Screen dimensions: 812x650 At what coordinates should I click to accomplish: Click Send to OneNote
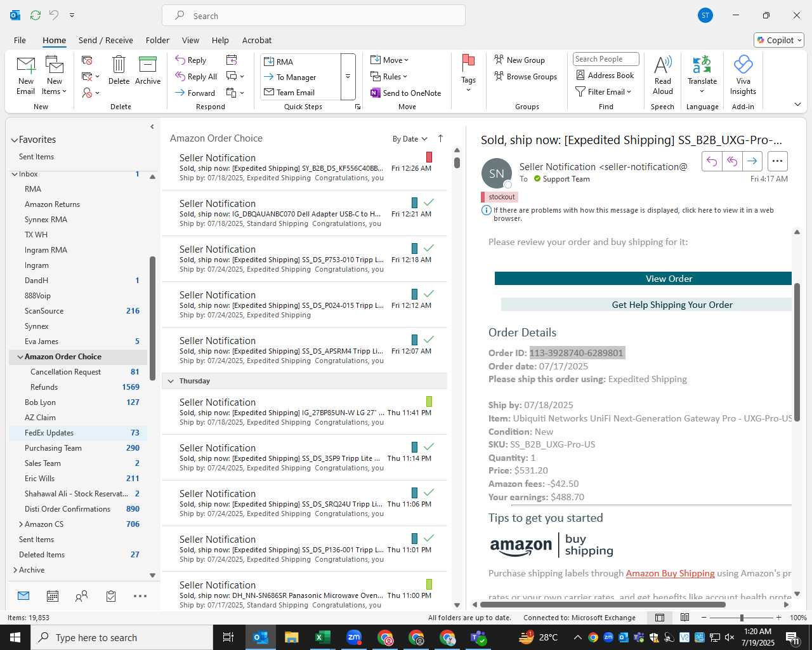click(406, 93)
